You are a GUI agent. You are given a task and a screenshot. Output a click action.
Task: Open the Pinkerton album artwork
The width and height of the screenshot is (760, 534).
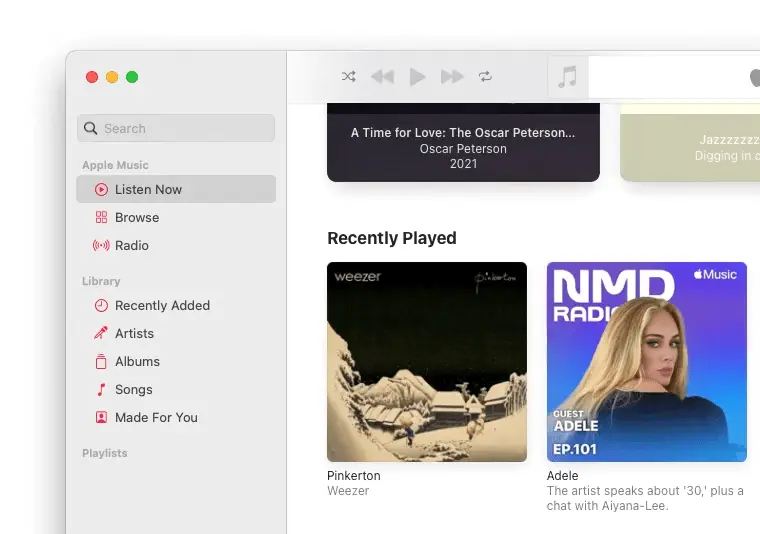[427, 362]
